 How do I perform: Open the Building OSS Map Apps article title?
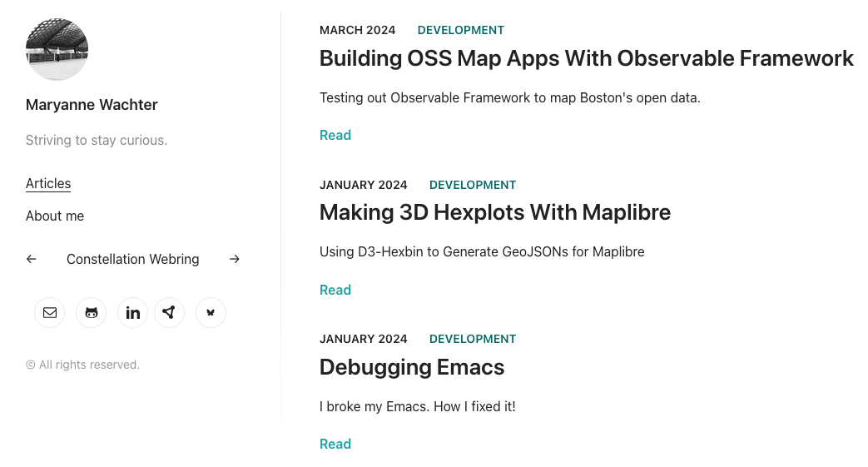click(586, 58)
